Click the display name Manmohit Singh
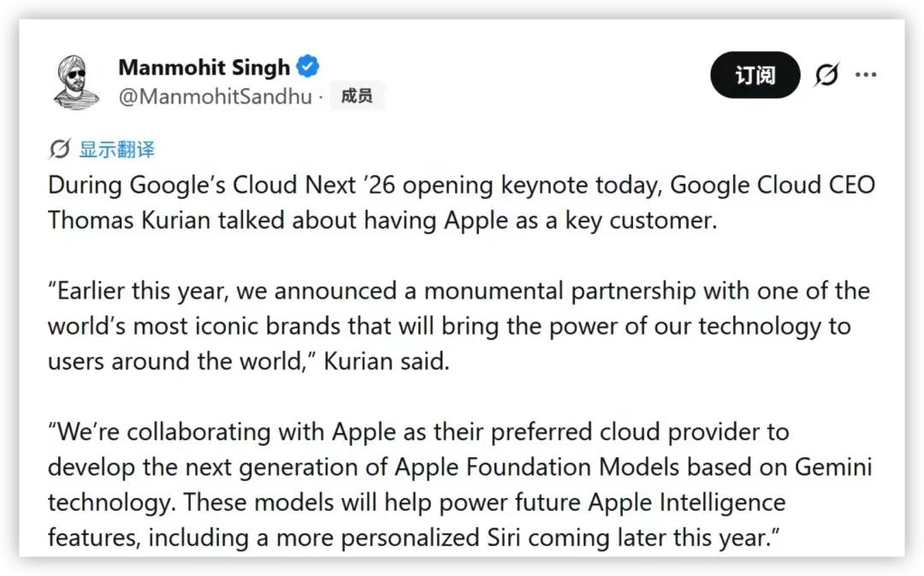Screen dimensions: 924x576 (204, 68)
